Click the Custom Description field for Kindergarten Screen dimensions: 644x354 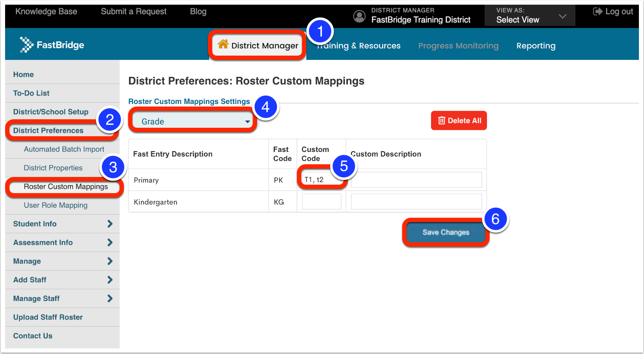coord(417,202)
